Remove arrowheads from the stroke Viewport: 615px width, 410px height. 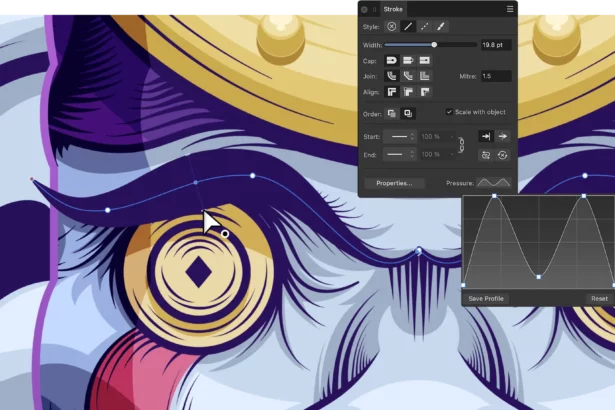click(x=502, y=155)
